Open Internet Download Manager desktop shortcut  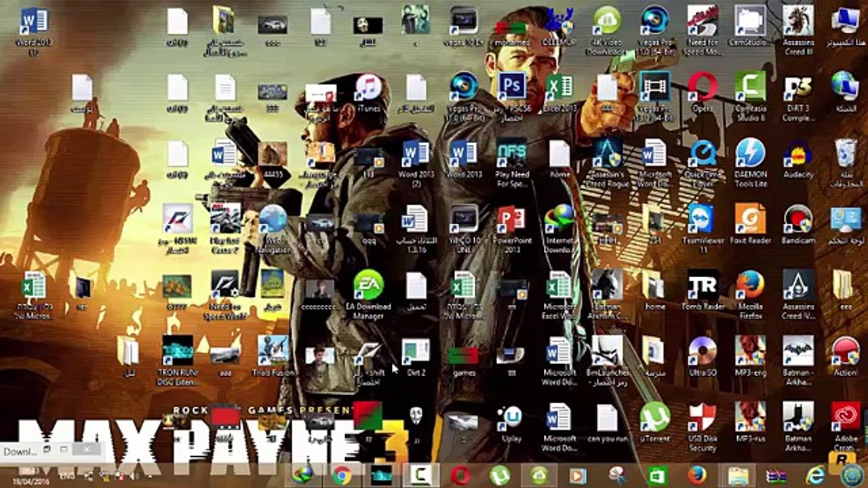pyautogui.click(x=559, y=229)
